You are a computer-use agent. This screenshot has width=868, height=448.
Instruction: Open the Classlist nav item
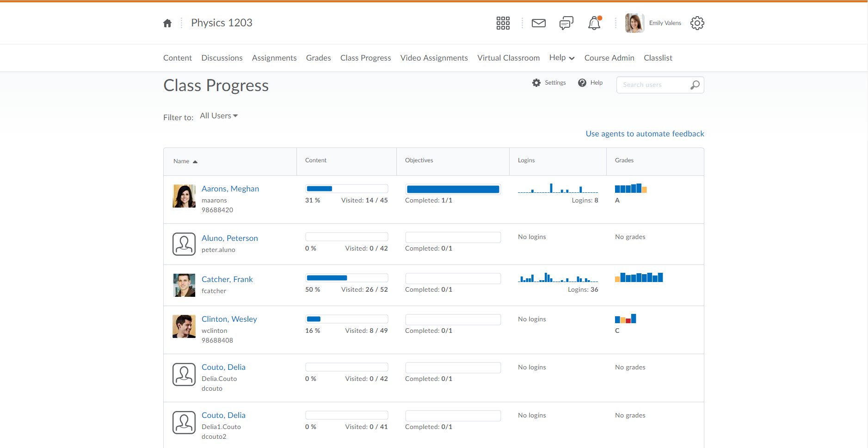[x=658, y=58]
